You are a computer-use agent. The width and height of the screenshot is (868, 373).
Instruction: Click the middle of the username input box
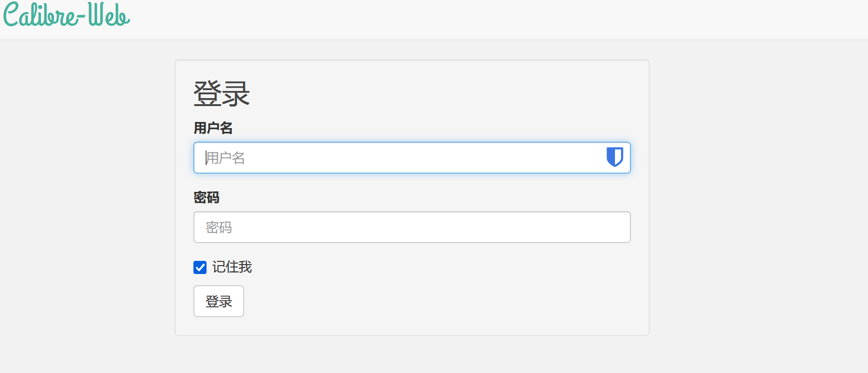pos(412,158)
